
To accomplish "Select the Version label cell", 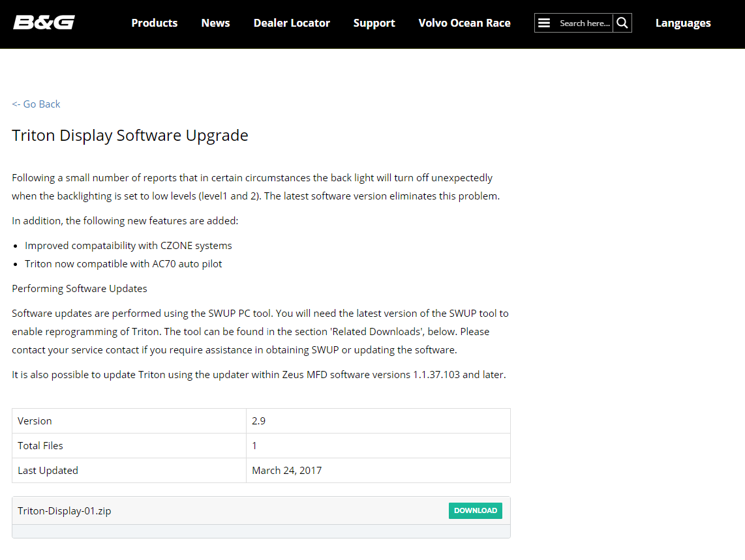I will coord(129,421).
